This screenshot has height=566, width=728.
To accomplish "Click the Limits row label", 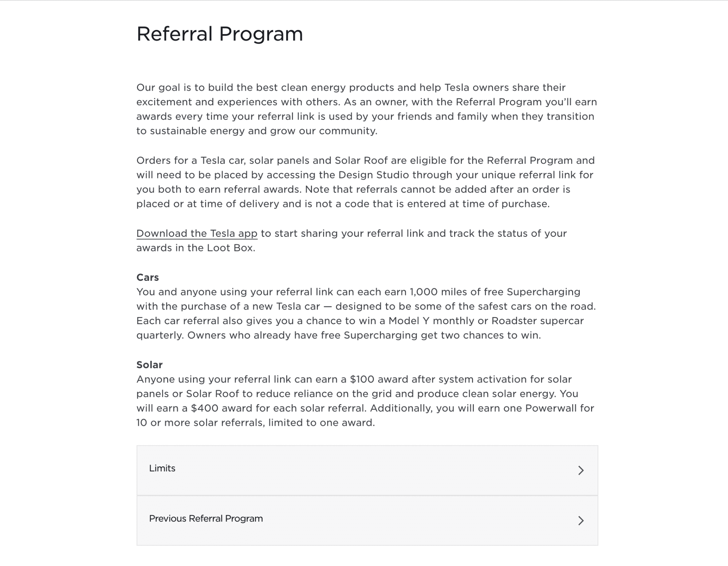I will click(x=161, y=469).
